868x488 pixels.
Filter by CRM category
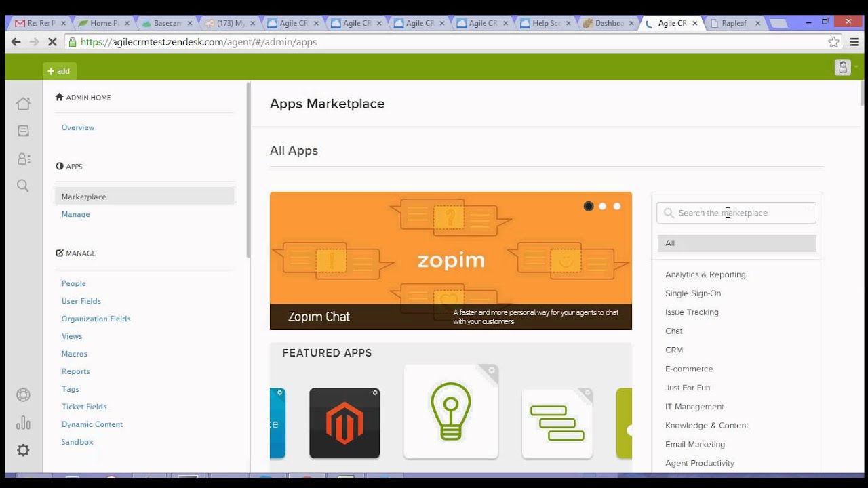click(x=674, y=350)
